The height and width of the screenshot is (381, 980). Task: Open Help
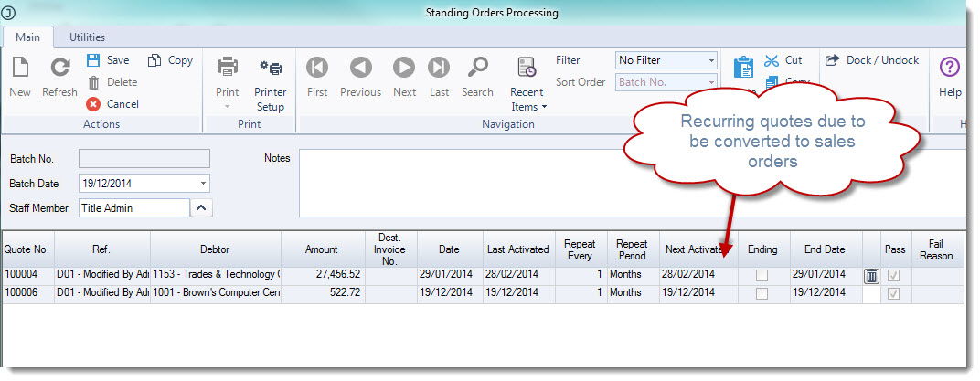[950, 77]
